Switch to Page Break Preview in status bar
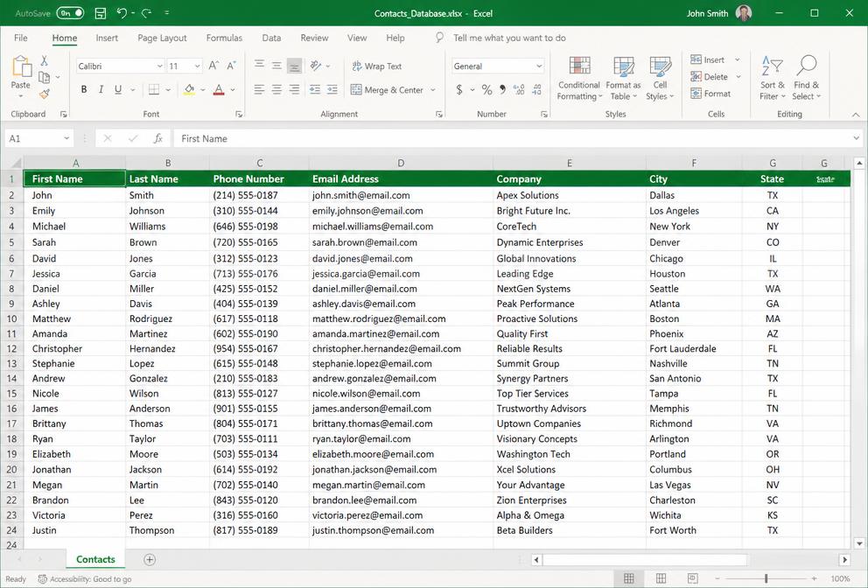The image size is (868, 588). pyautogui.click(x=692, y=578)
